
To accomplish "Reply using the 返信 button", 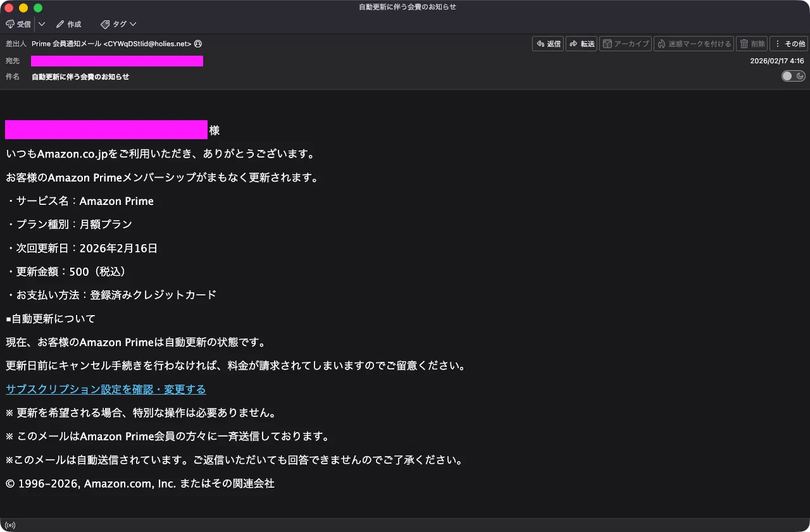I will point(548,44).
